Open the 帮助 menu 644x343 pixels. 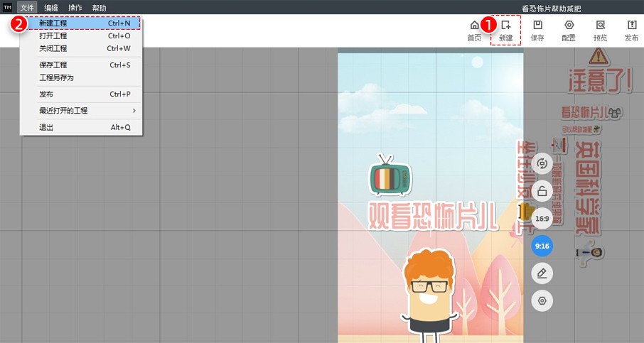coord(99,7)
